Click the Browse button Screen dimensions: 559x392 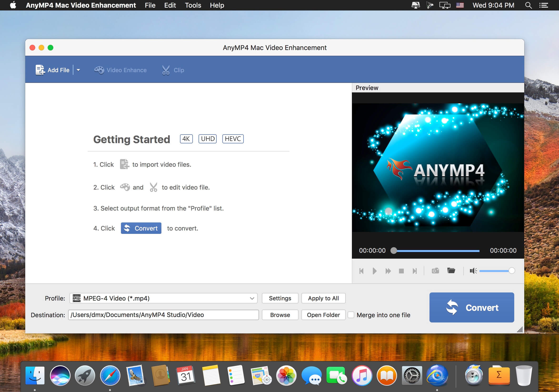[x=280, y=315]
